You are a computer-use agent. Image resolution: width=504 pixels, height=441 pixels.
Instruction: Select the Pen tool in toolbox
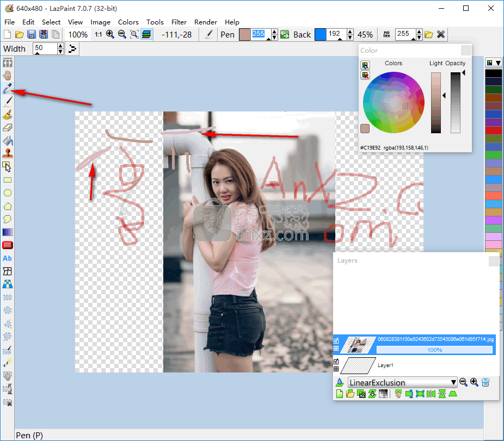[7, 101]
